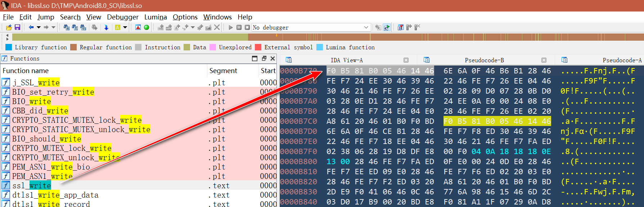
Task: Click the edit pencil toolbar icon
Action: [x=208, y=27]
